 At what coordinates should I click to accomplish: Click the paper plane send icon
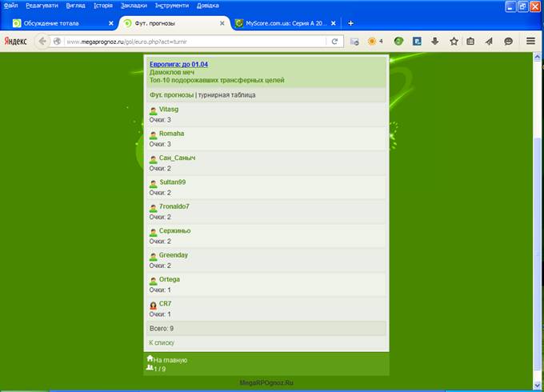tap(489, 41)
